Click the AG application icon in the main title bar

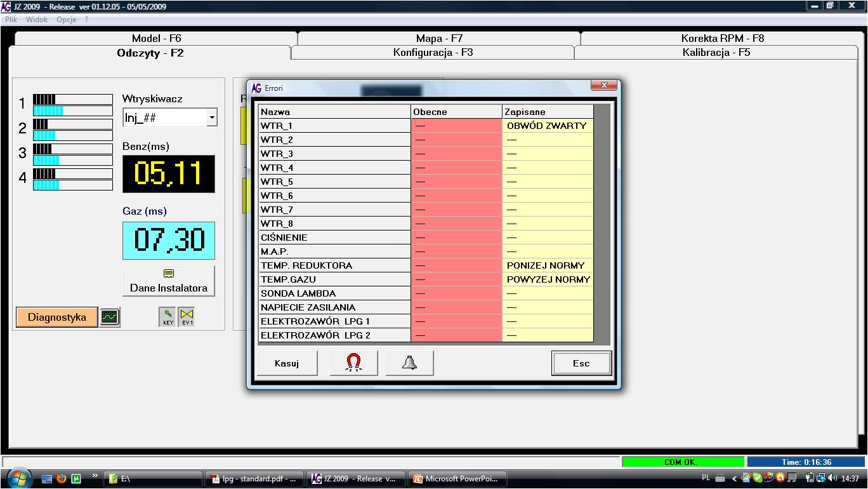6,6
